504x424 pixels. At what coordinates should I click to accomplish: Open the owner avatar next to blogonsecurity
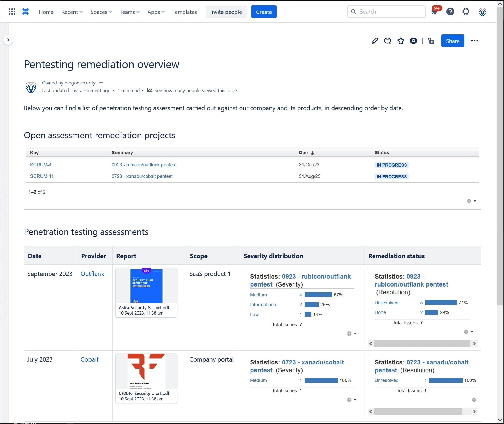[x=31, y=87]
